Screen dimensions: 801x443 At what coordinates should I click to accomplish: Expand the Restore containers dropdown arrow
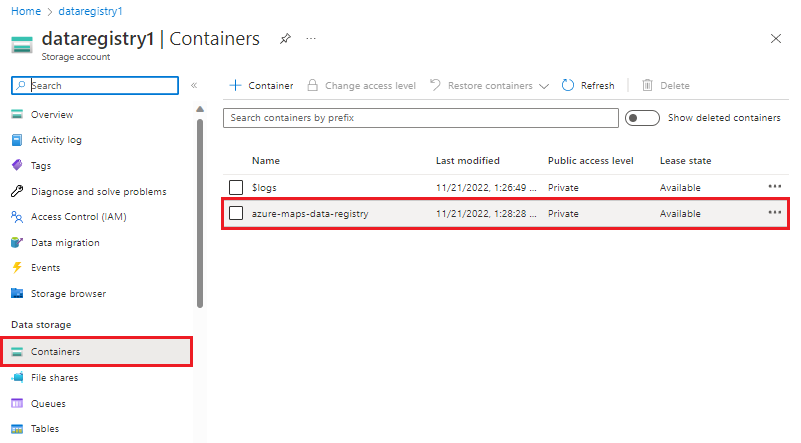pos(544,86)
